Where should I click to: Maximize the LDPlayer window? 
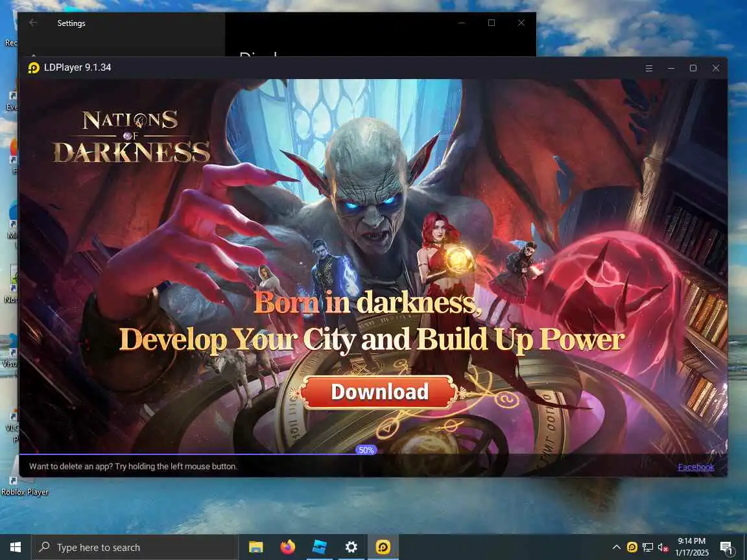(693, 68)
